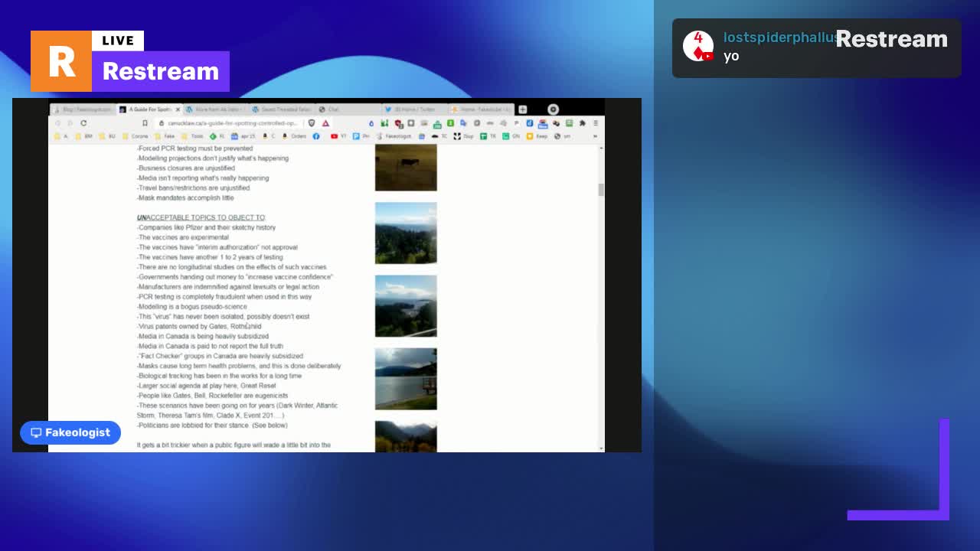
Task: Click lostspiderphallus chat username
Action: coord(779,37)
